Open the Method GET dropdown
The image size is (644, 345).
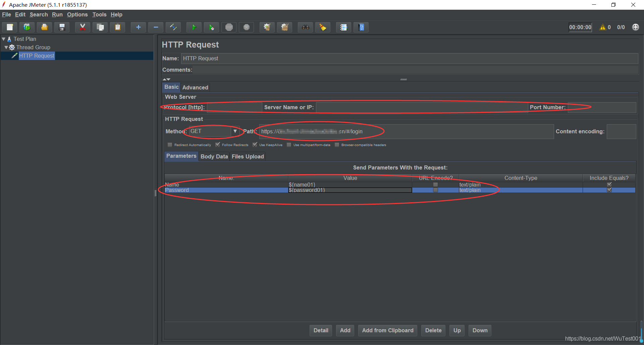click(x=235, y=131)
